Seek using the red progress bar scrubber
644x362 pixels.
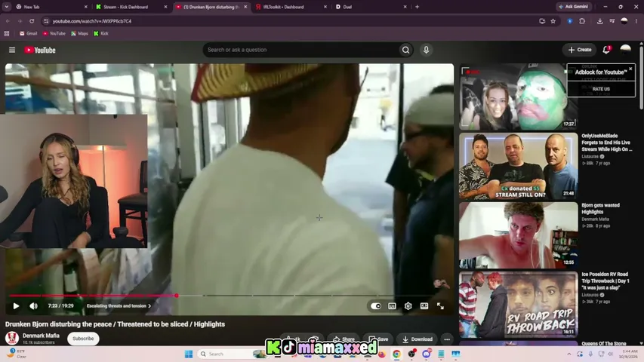click(177, 296)
